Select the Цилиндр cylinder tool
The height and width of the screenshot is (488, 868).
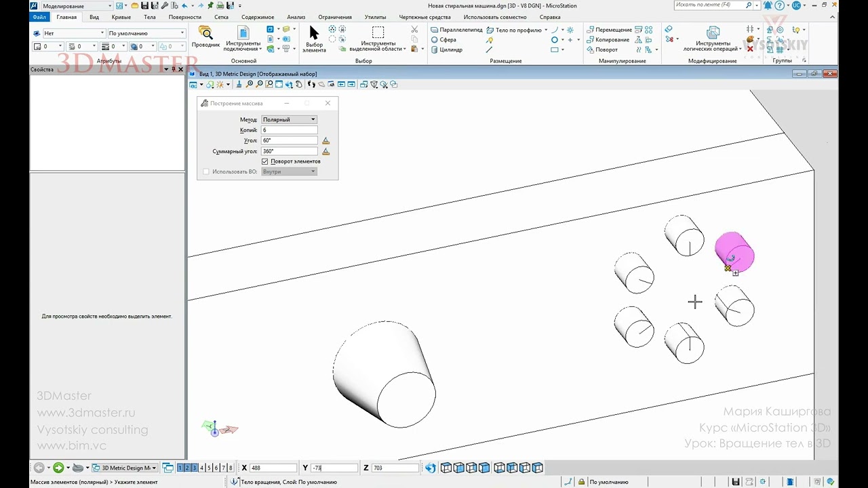click(447, 49)
